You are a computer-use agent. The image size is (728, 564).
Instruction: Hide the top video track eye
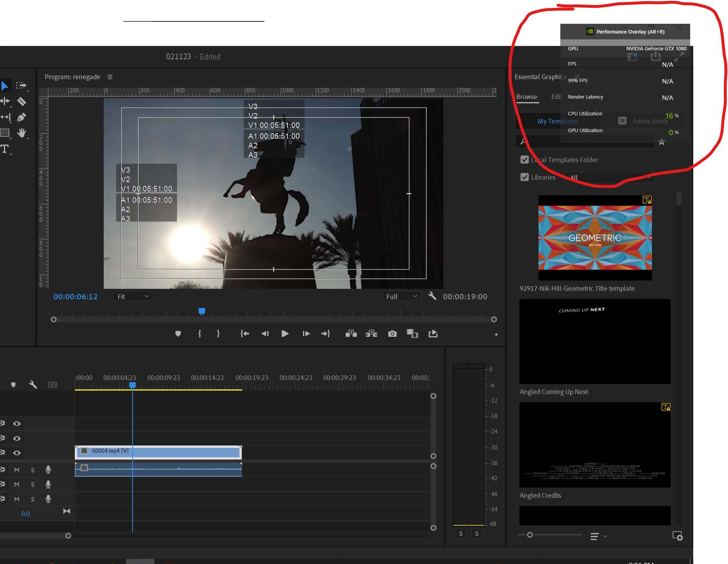(17, 424)
